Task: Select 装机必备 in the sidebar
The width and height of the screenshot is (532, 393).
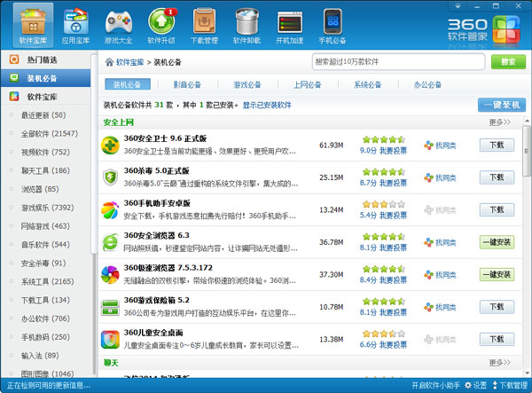Action: coord(45,78)
